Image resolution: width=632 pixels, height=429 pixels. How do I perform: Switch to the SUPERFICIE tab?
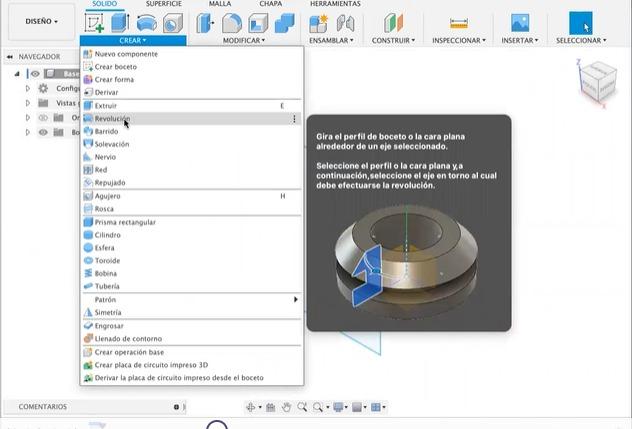[x=164, y=4]
